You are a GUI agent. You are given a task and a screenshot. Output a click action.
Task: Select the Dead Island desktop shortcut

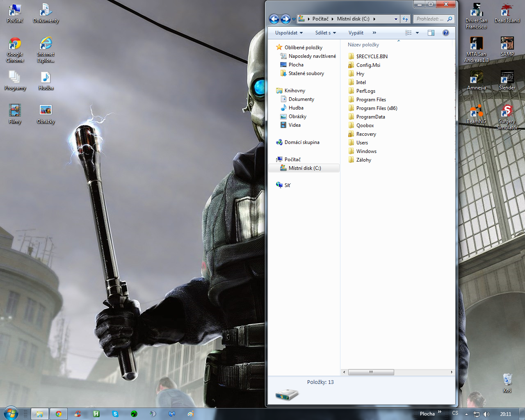[507, 13]
